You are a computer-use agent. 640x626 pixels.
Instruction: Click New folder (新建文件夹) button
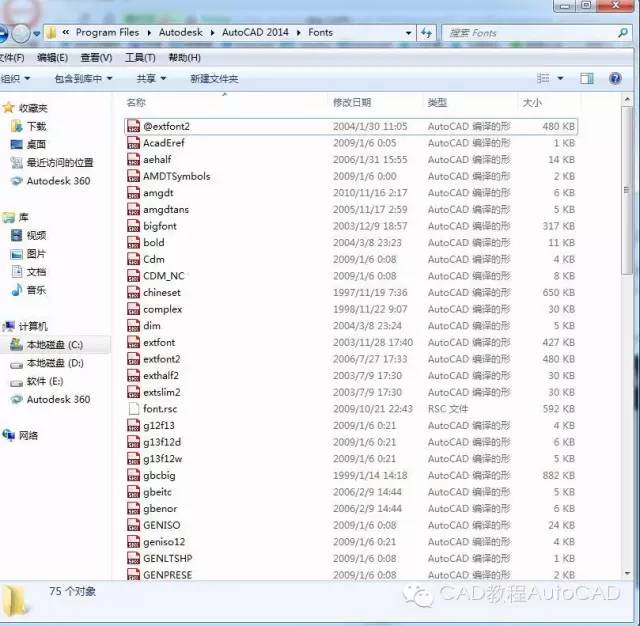pyautogui.click(x=214, y=78)
